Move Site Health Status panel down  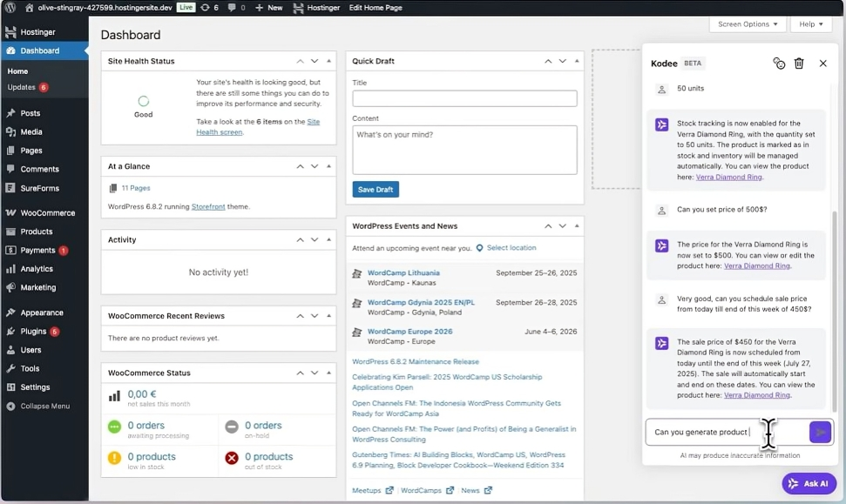[315, 61]
